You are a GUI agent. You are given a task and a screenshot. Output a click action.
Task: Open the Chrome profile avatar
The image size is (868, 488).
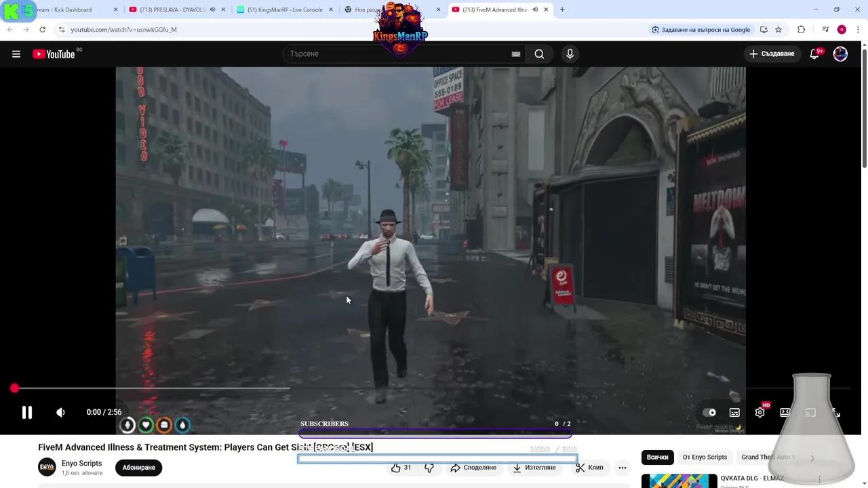842,30
